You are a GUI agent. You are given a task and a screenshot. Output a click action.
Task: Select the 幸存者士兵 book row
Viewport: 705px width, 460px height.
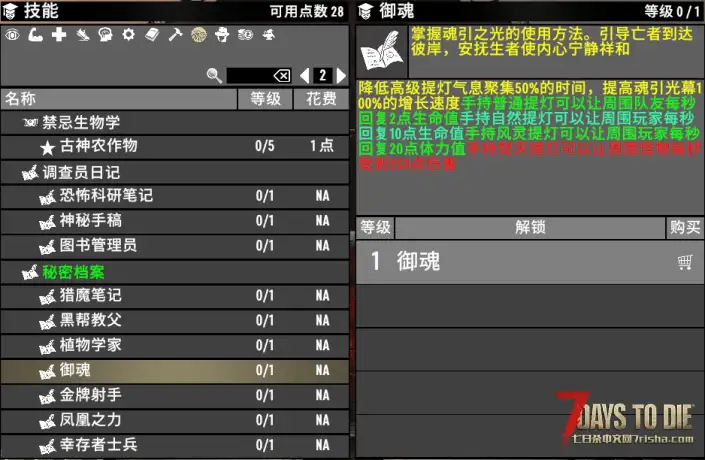175,445
